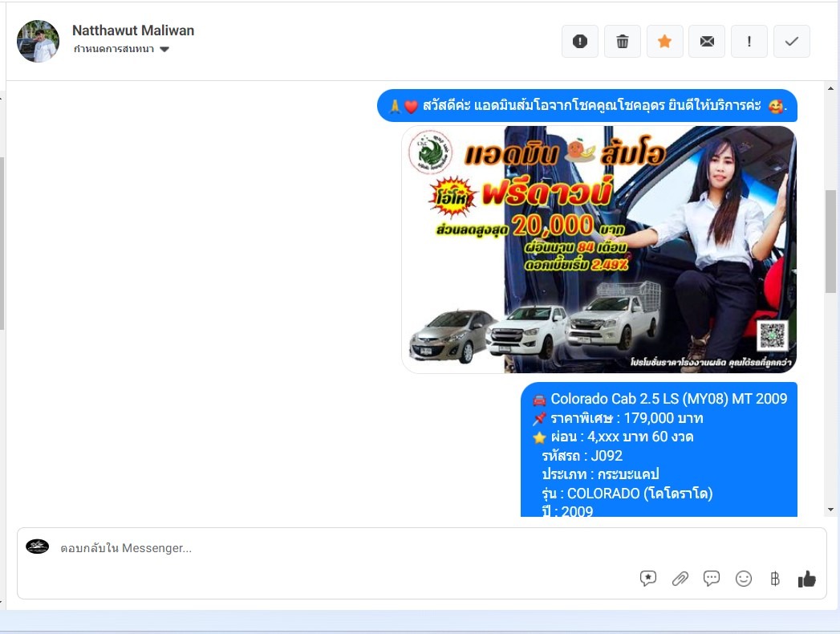Mark conversation as spam icon
Screen dimensions: 840x634
coord(579,41)
